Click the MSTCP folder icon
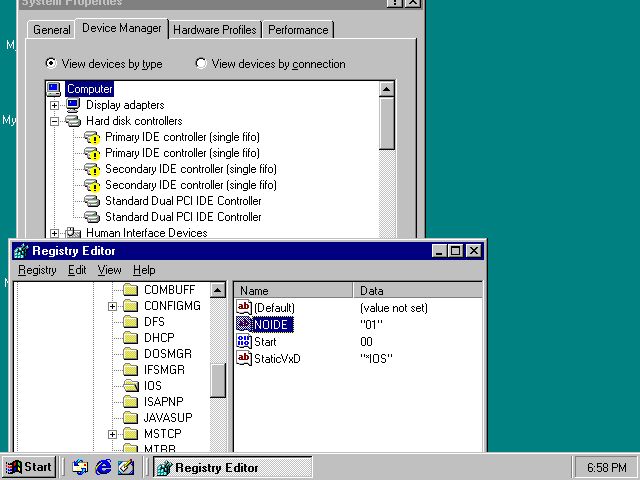The height and width of the screenshot is (480, 640). point(131,433)
